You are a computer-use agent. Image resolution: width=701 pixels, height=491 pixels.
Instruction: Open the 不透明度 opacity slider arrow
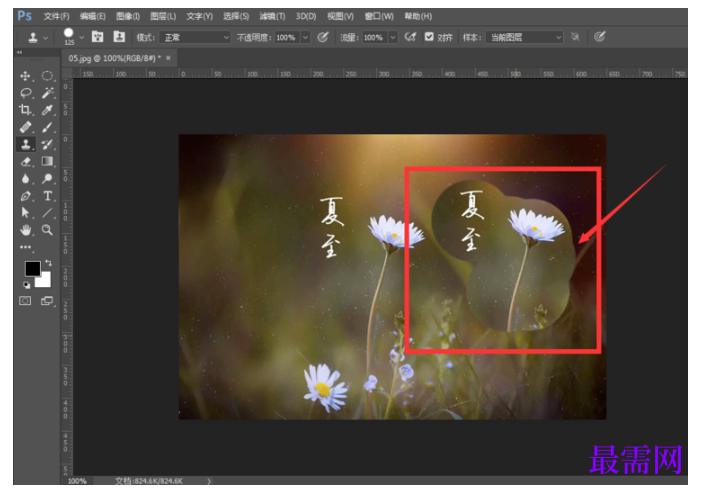[305, 38]
